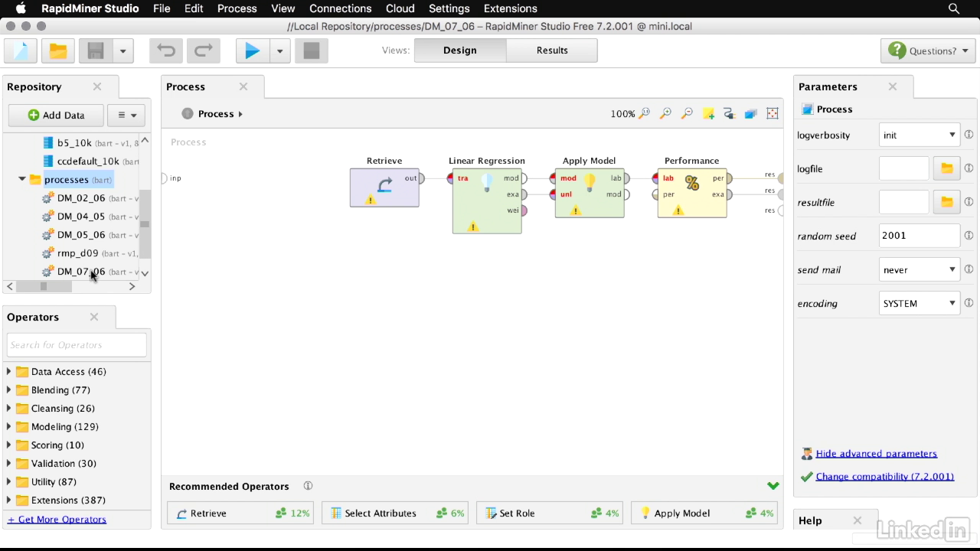The image size is (980, 551).
Task: Open the Connections menu
Action: click(340, 8)
